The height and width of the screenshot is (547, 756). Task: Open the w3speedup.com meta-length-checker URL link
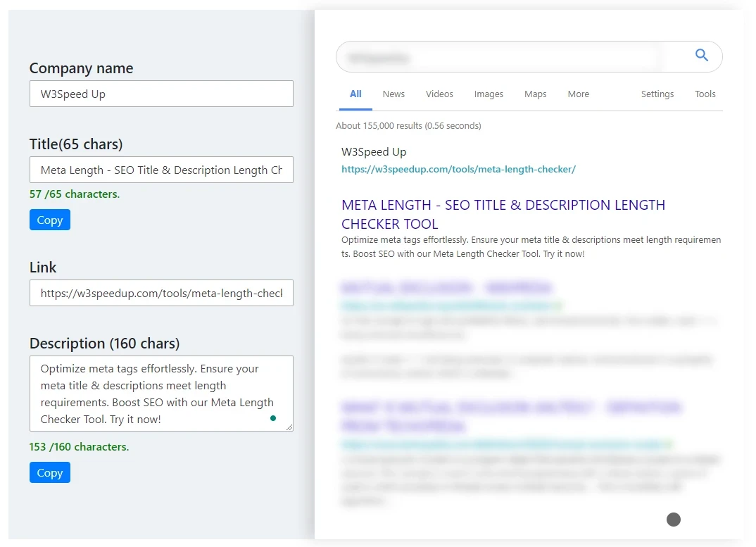click(458, 170)
